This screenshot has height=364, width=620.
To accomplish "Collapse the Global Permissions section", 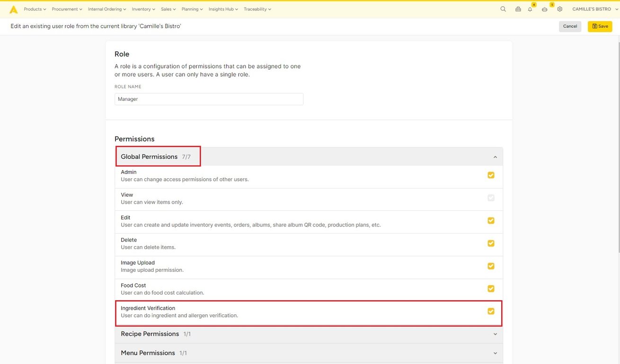I will [x=495, y=157].
